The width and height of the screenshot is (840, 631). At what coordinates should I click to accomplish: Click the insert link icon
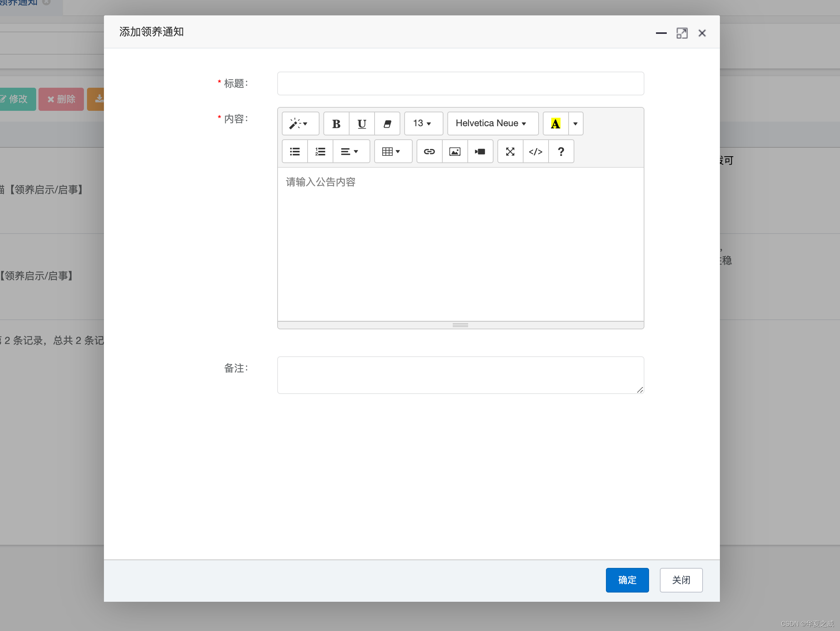[429, 152]
